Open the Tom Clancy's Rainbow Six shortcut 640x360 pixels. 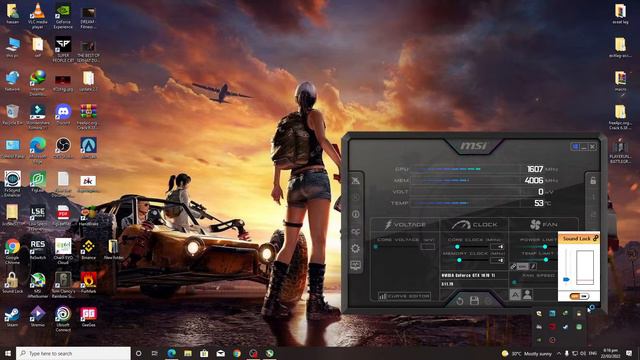click(x=63, y=285)
